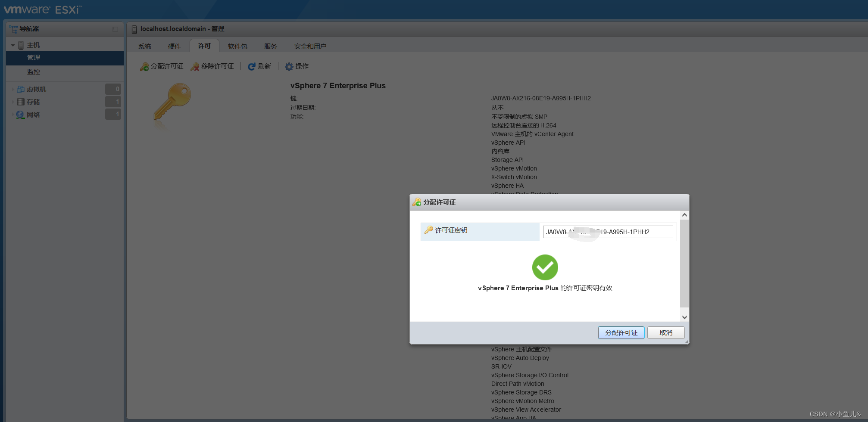The image size is (868, 422).
Task: Click the network globe icon in navigator
Action: (x=20, y=115)
